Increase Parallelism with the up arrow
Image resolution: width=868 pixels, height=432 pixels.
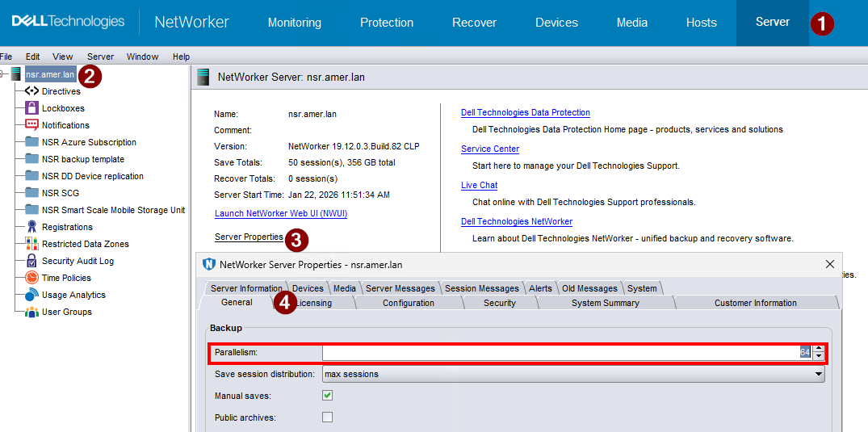point(819,349)
